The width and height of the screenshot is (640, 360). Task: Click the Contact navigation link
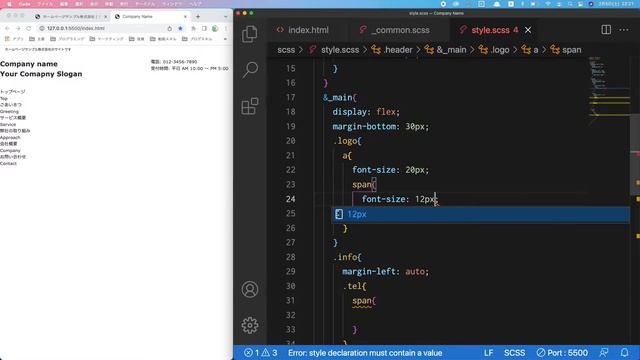click(x=8, y=163)
